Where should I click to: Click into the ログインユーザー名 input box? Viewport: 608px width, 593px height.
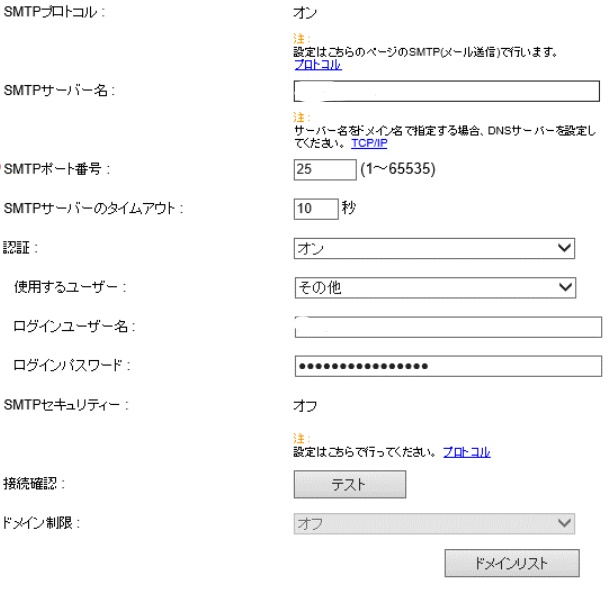point(447,328)
